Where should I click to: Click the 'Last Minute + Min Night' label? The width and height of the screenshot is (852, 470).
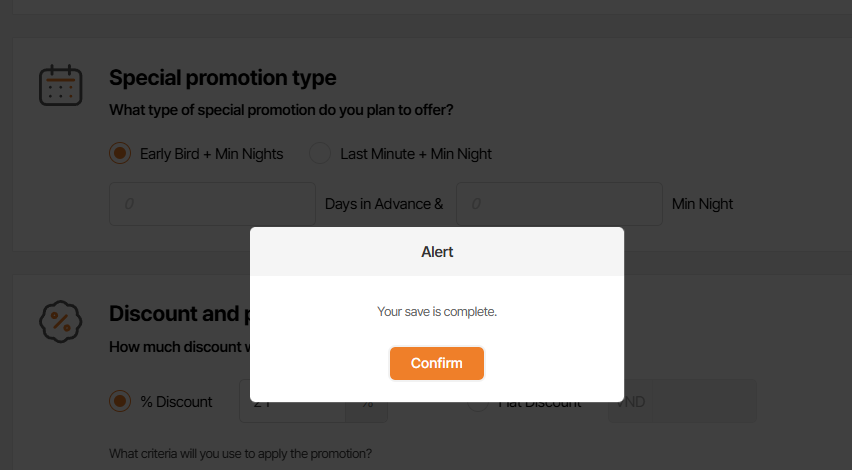[416, 154]
